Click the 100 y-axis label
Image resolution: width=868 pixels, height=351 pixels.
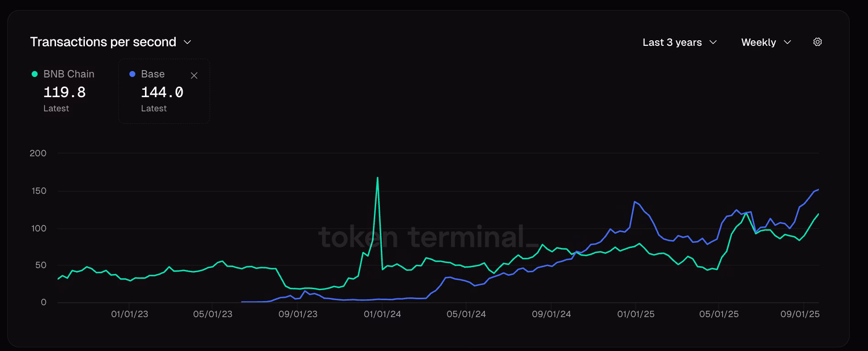[x=39, y=228]
